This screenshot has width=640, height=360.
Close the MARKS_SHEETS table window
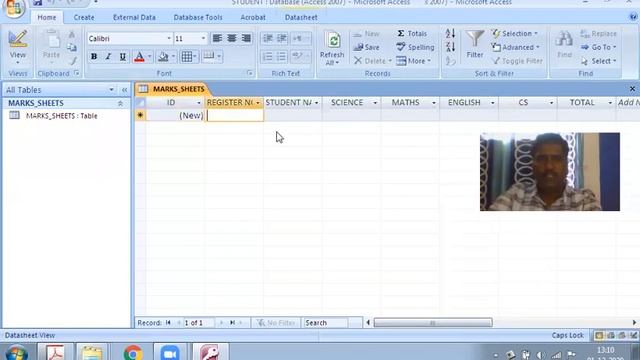click(632, 89)
